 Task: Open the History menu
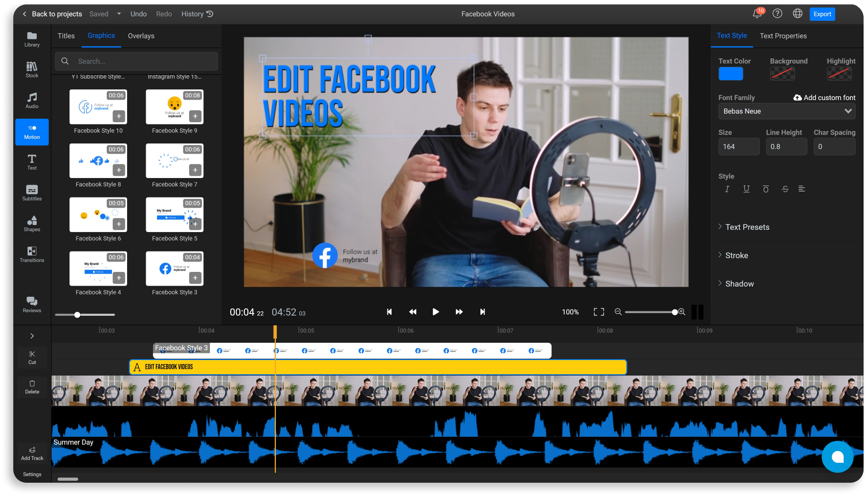[197, 14]
